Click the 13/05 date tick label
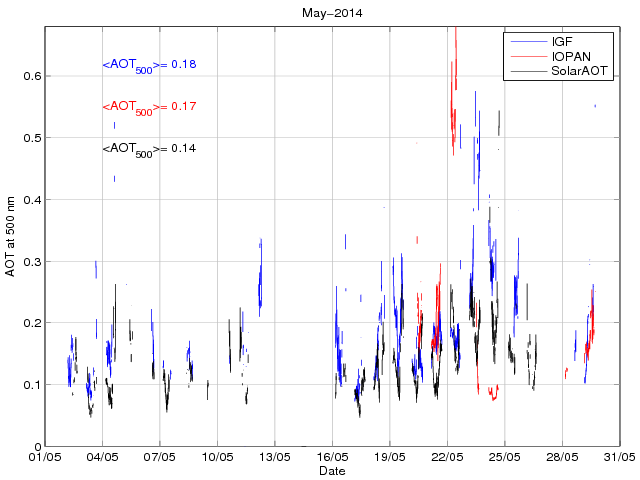The height and width of the screenshot is (480, 640). pyautogui.click(x=275, y=457)
